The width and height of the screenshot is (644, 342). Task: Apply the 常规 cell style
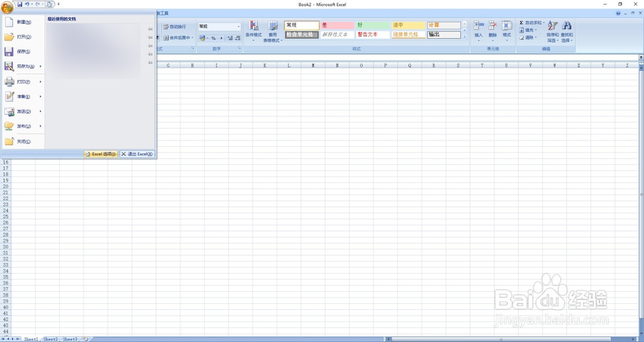pos(301,26)
